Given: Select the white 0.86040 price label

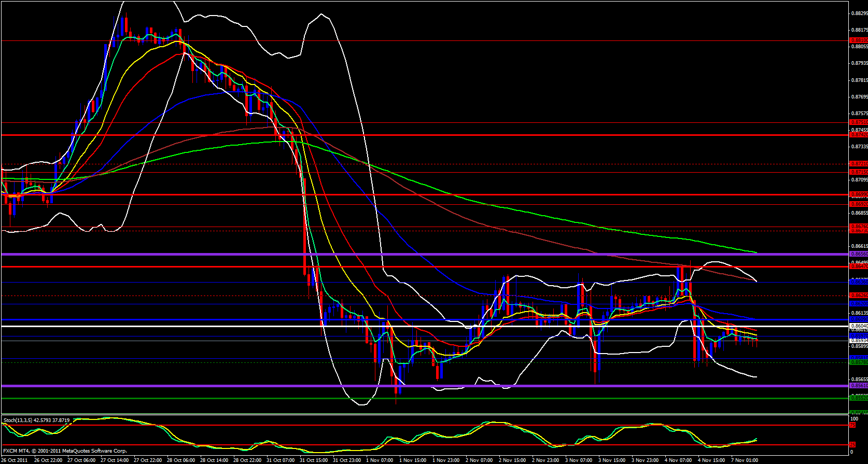Looking at the screenshot, I should pyautogui.click(x=858, y=326).
